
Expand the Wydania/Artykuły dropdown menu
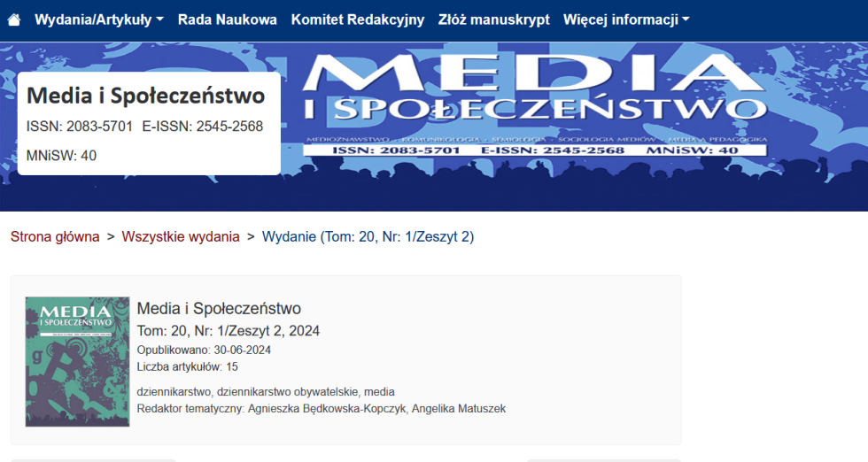coord(99,20)
